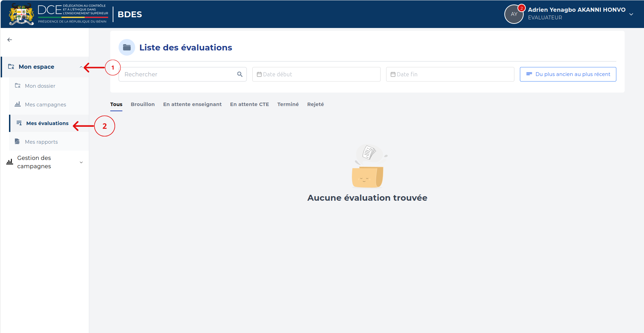Switch to En attente CTE tab
Viewport: 644px width, 333px height.
click(x=250, y=104)
